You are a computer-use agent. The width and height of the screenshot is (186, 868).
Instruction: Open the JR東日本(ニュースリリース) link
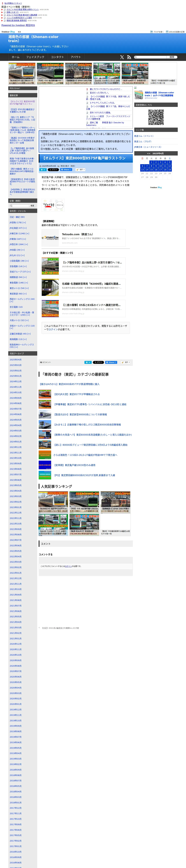coord(148,147)
